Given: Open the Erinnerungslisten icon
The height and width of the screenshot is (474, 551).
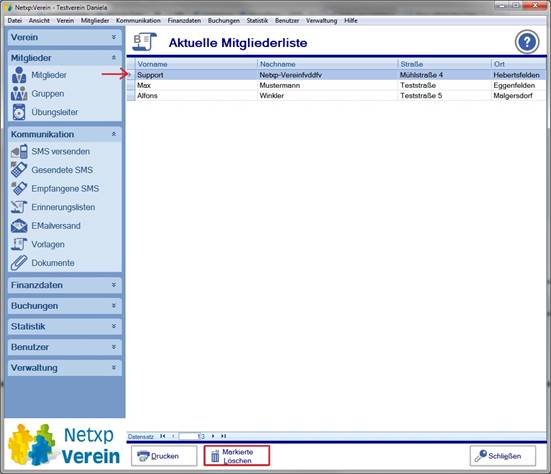Looking at the screenshot, I should pyautogui.click(x=19, y=207).
